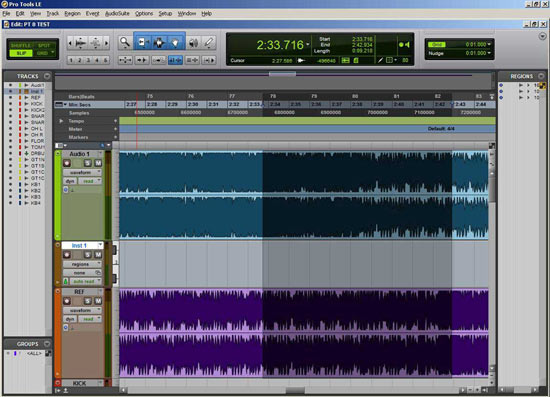Screen dimensions: 550x397
Task: Open Inst 1 track view selector regions
Action: pyautogui.click(x=82, y=264)
